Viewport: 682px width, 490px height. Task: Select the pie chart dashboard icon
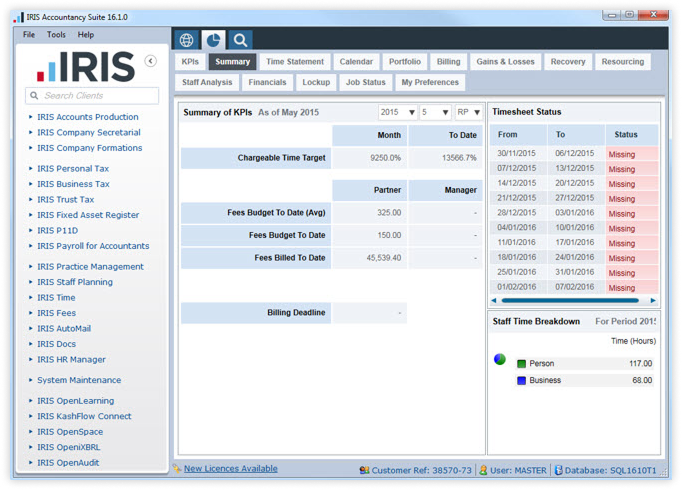(x=213, y=40)
